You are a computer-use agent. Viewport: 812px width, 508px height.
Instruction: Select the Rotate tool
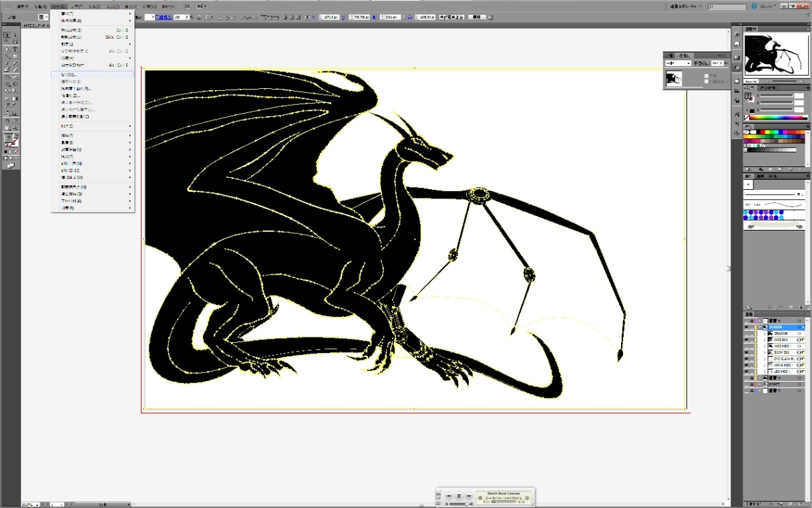click(x=7, y=78)
